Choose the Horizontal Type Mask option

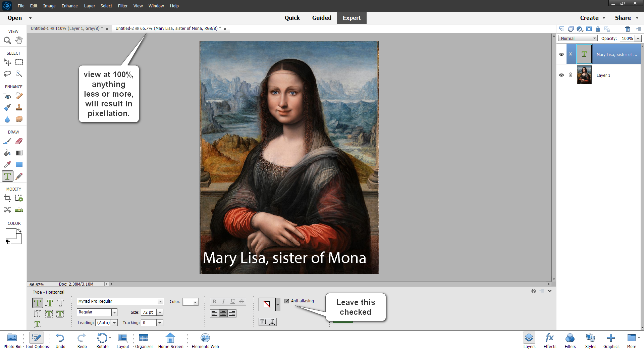60,303
